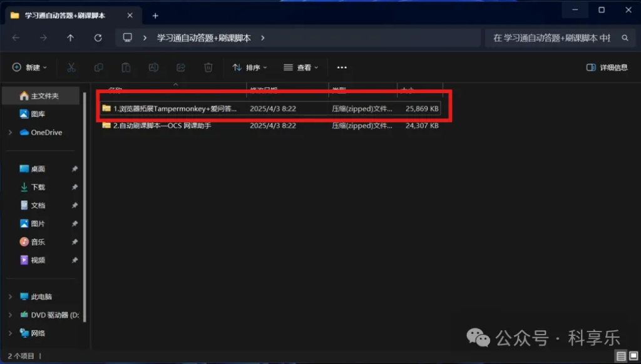Screen dimensions: 641x364
Task: Open 主文件夹 Home in sidebar
Action: 40,96
